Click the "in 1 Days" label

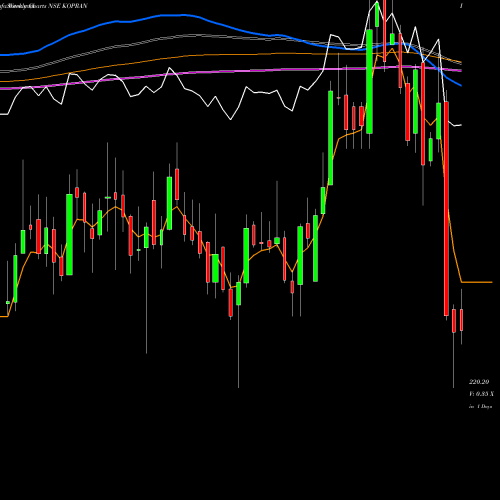(x=480, y=407)
